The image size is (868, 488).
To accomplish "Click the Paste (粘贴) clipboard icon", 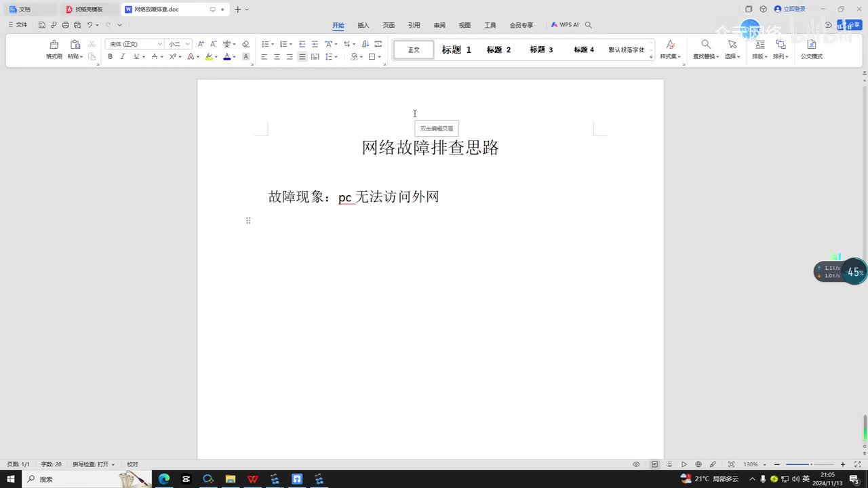I will click(75, 45).
